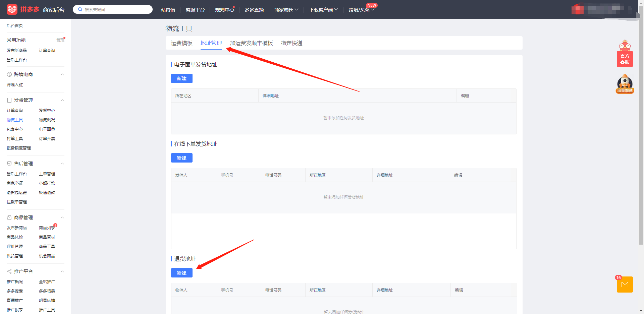Click the 推广平台 share icon in the sidebar
644x314 pixels.
point(9,271)
